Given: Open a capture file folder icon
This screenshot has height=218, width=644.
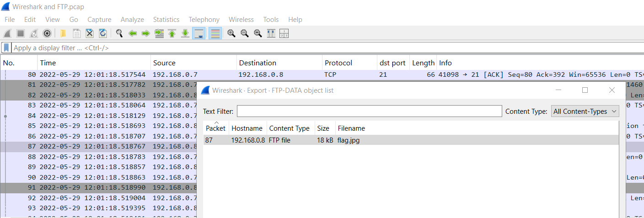Looking at the screenshot, I should click(63, 33).
